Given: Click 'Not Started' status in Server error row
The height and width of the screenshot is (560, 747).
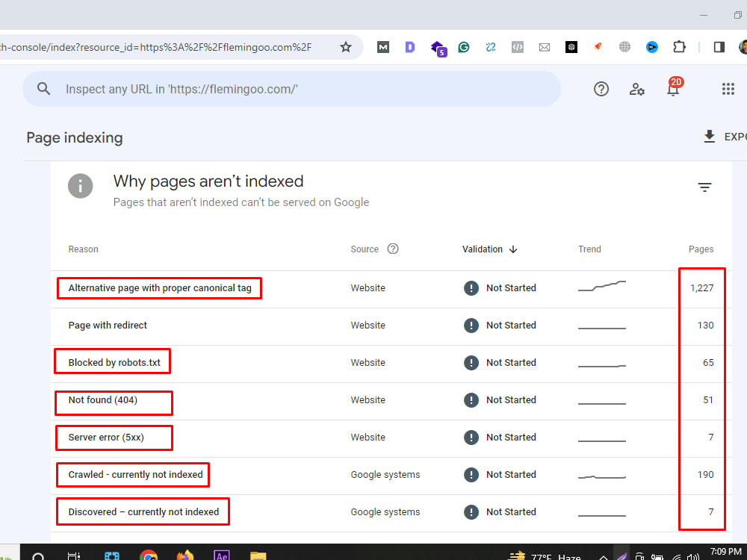Looking at the screenshot, I should click(511, 437).
